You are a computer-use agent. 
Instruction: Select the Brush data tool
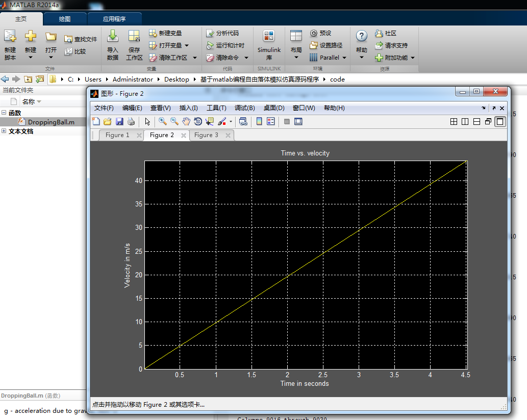222,121
